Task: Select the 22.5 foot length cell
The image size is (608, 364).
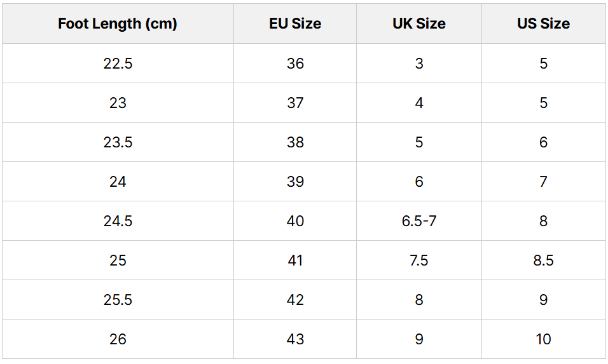Action: 118,63
